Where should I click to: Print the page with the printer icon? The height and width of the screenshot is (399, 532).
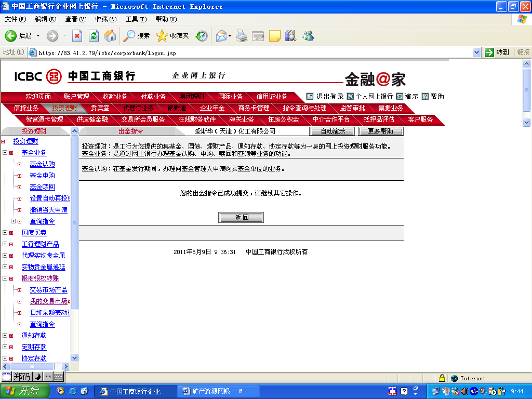(242, 36)
